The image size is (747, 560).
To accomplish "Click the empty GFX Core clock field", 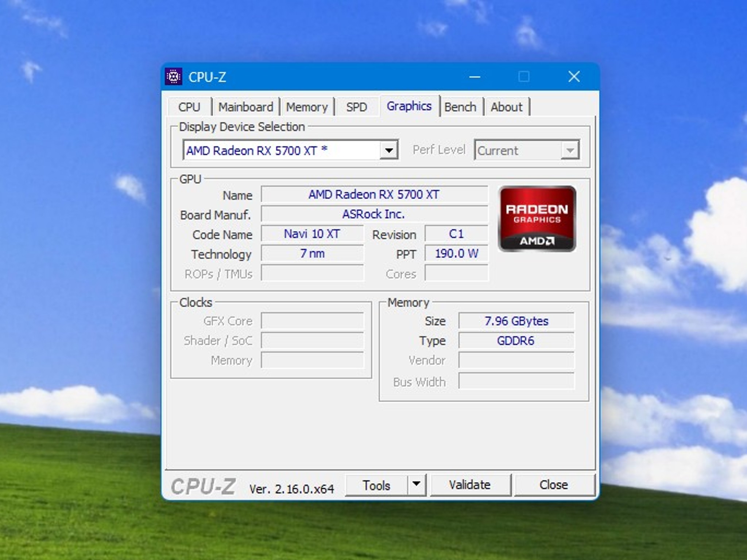I will pos(312,321).
